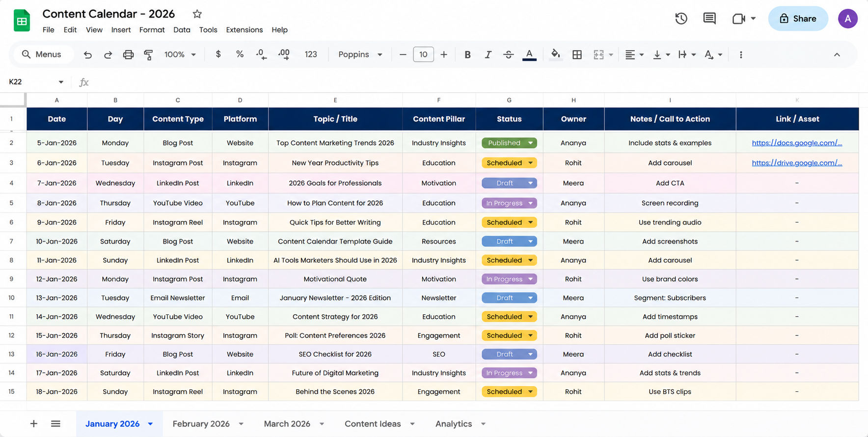This screenshot has height=437, width=868.
Task: Switch to the Analytics sheet tab
Action: point(454,424)
